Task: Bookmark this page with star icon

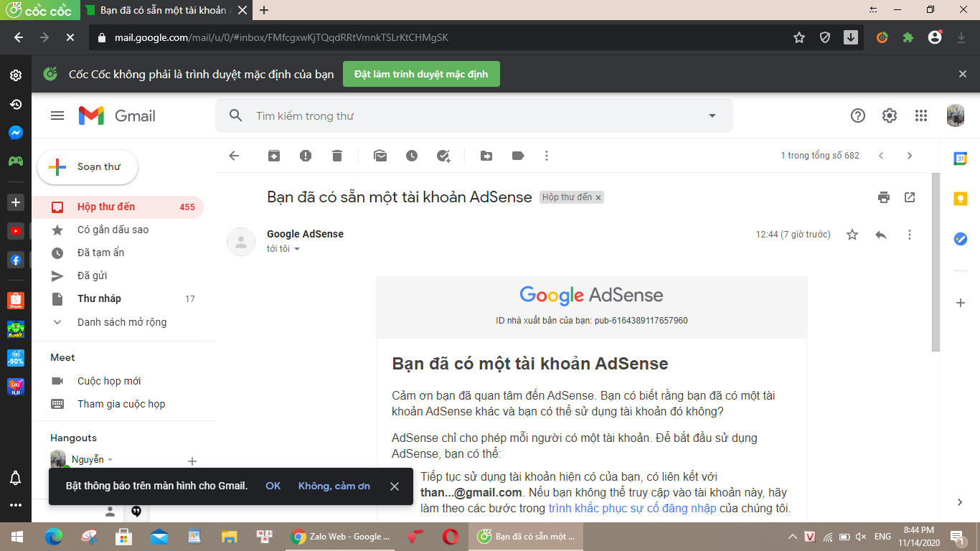Action: [x=799, y=37]
